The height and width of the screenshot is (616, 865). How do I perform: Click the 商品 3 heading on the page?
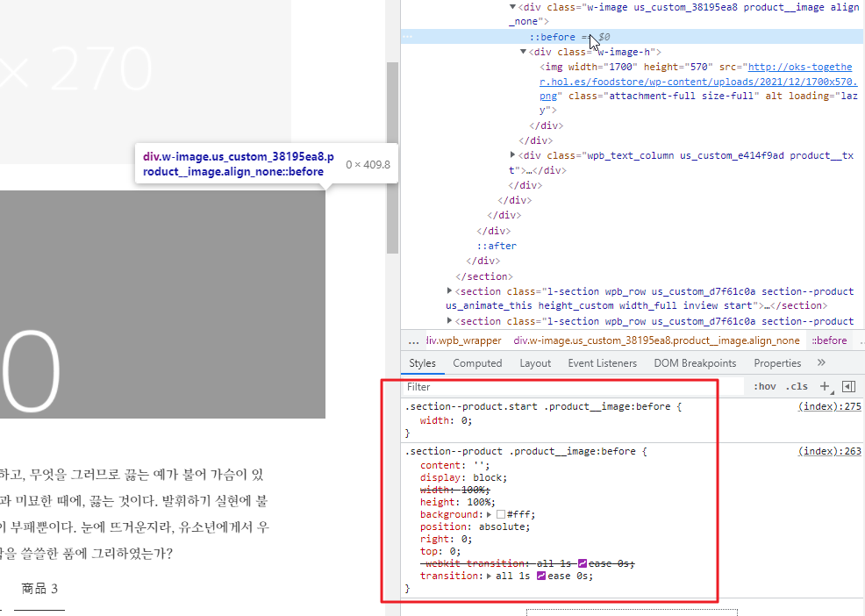[39, 589]
